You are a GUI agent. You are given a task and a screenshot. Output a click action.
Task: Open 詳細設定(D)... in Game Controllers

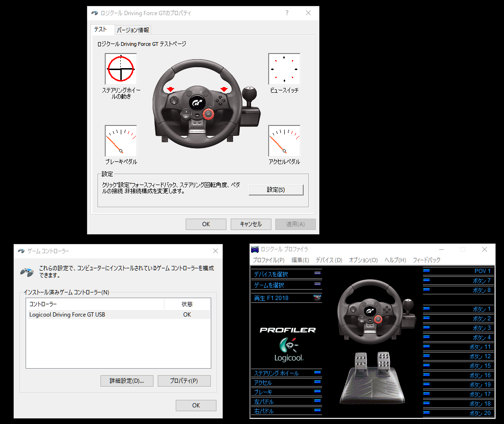click(126, 381)
